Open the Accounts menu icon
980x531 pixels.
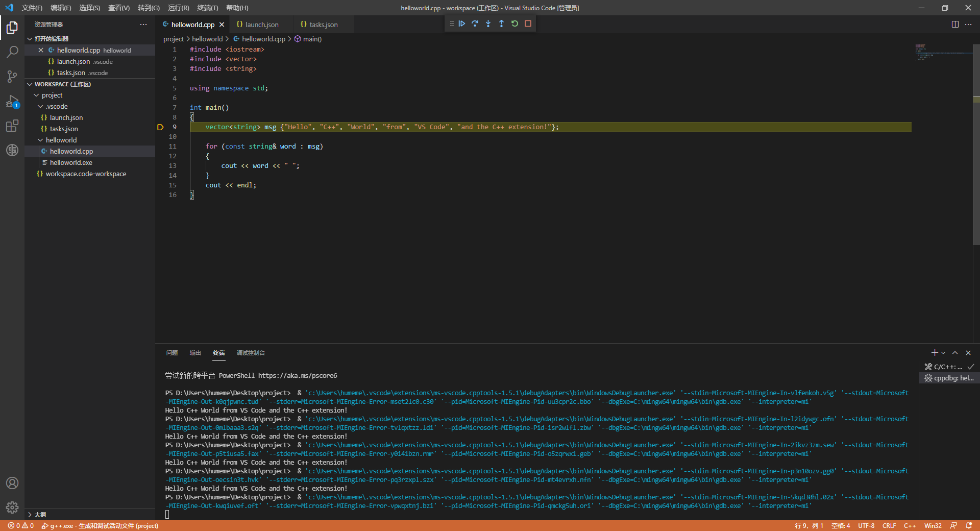tap(12, 483)
